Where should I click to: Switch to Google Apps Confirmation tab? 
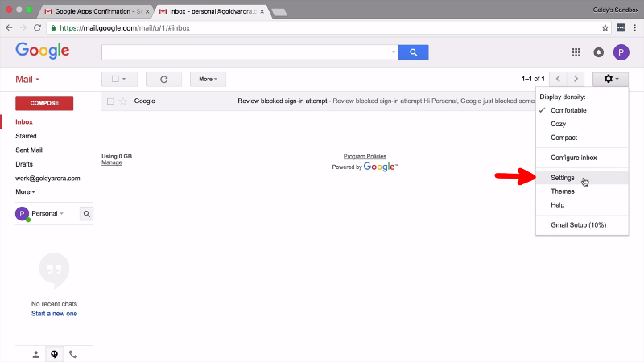click(x=95, y=11)
